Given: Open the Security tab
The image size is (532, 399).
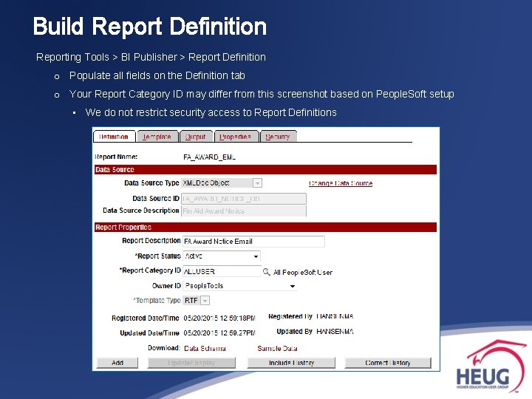Looking at the screenshot, I should coord(278,137).
